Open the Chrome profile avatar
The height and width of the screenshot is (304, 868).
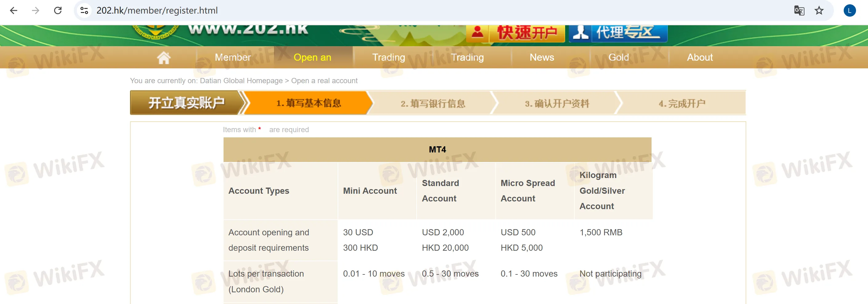click(x=850, y=10)
